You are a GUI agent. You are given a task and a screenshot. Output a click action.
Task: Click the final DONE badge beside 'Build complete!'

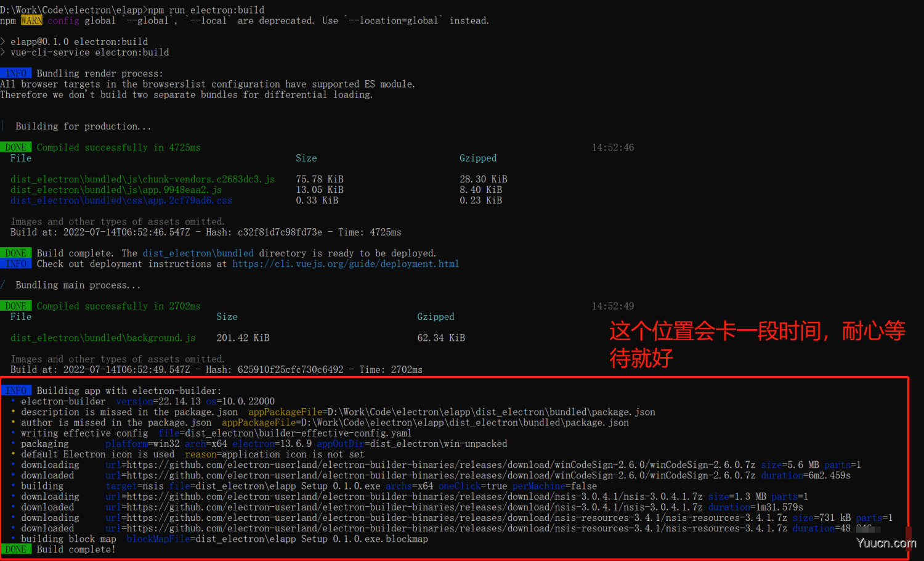point(16,549)
